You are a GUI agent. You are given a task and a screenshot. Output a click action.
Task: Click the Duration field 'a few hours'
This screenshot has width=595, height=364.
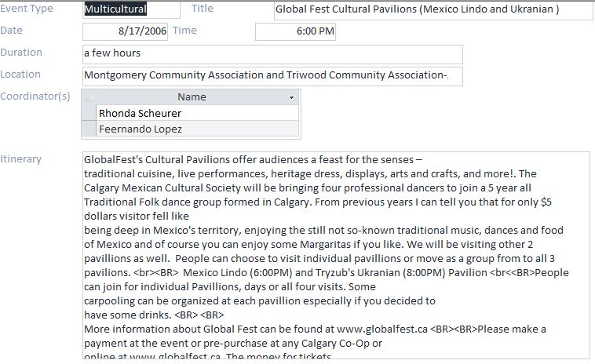coord(272,53)
